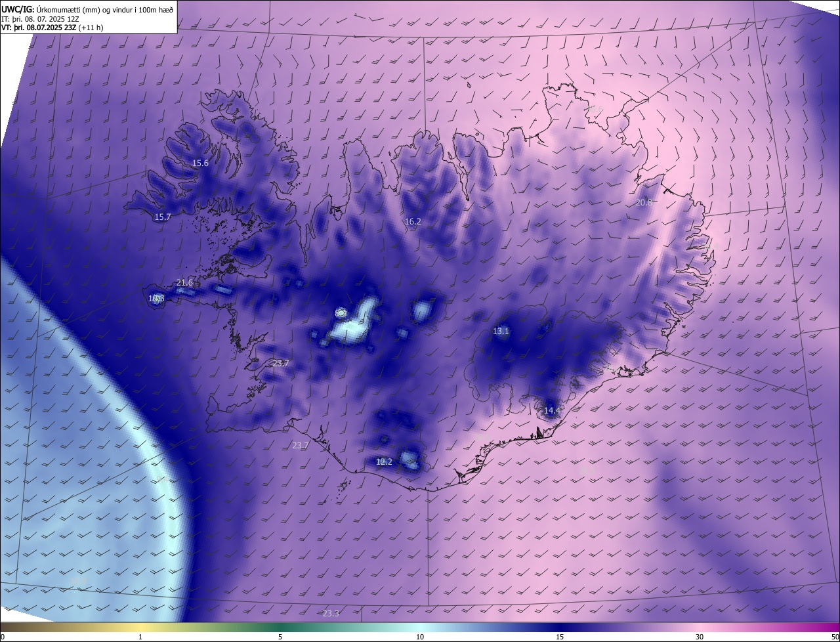The image size is (840, 642).
Task: Click the '50' tick on the color legend
Action: (x=835, y=637)
